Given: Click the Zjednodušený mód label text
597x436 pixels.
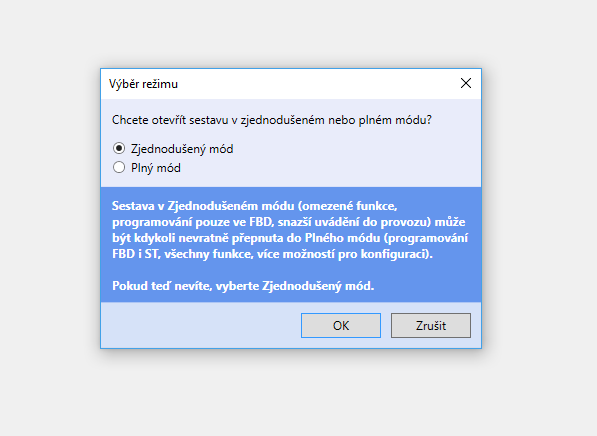Looking at the screenshot, I should click(x=182, y=149).
